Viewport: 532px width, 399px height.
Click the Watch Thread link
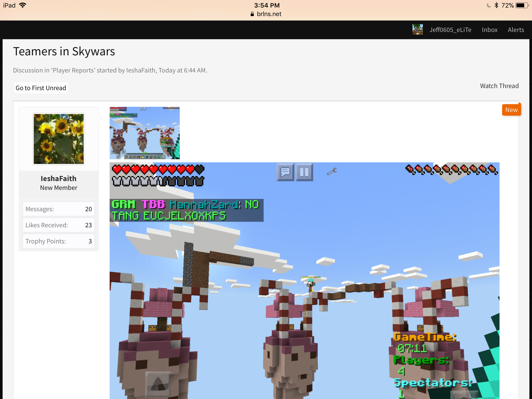499,86
